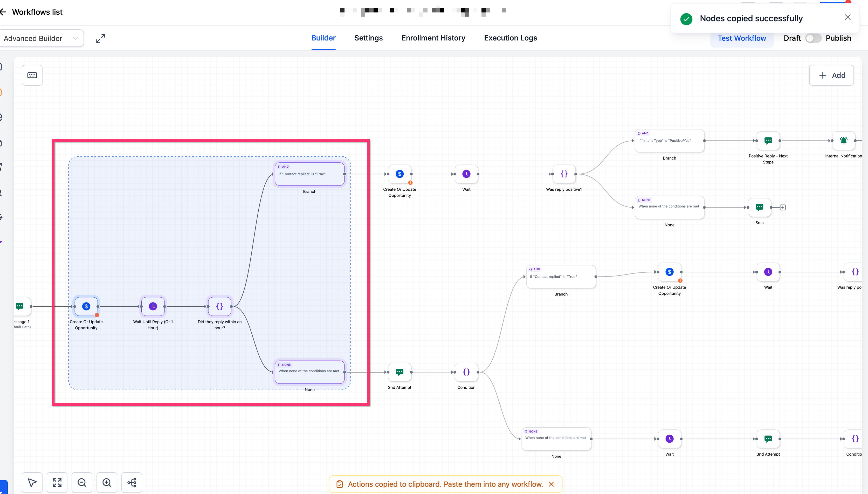Select the Contact replied True branch after Condition
The height and width of the screenshot is (494, 868).
(x=561, y=277)
